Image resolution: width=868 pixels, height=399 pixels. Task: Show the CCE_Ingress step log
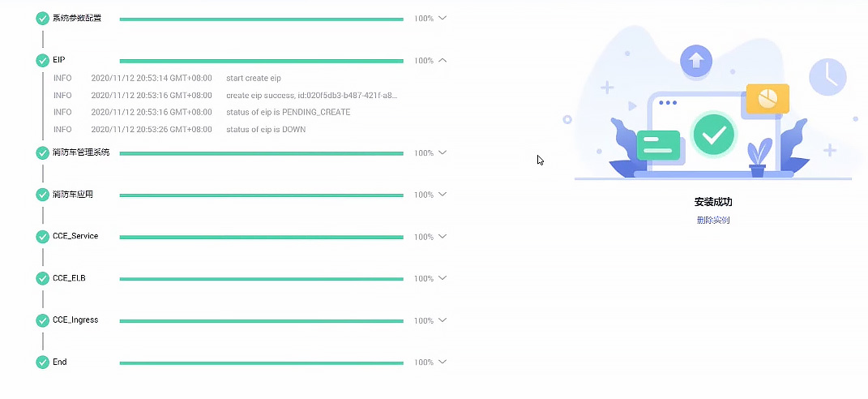pyautogui.click(x=443, y=320)
